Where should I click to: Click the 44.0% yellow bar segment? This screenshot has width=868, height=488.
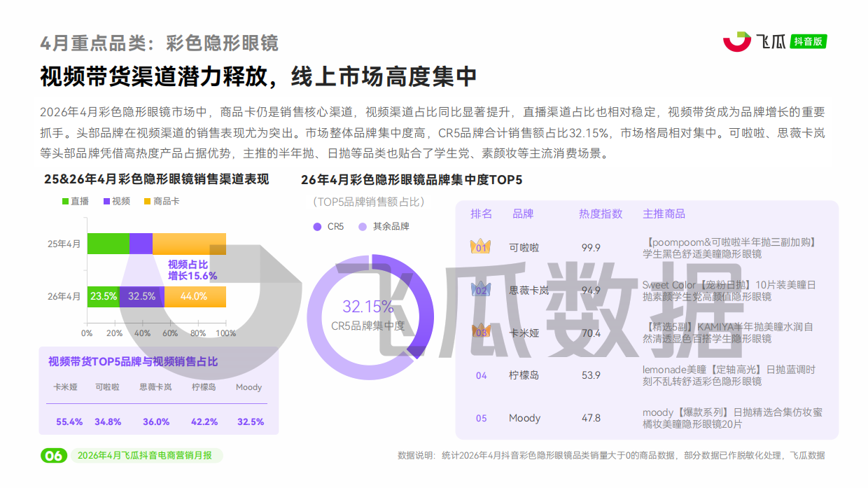[195, 296]
